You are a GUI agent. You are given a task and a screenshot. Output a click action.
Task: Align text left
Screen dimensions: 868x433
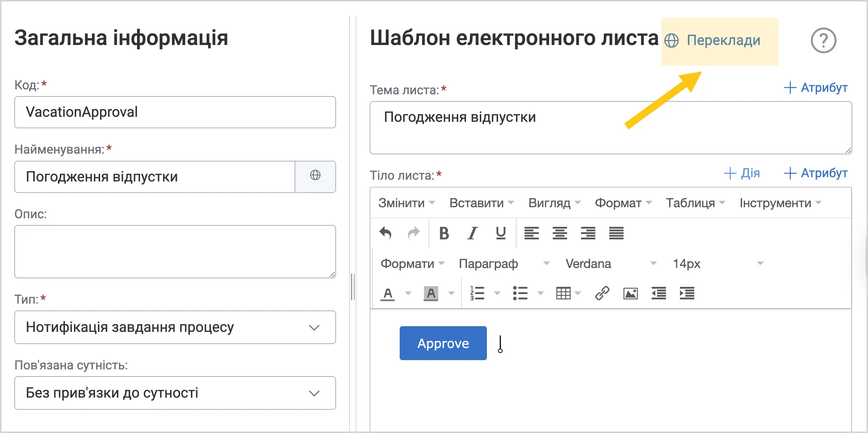(532, 233)
